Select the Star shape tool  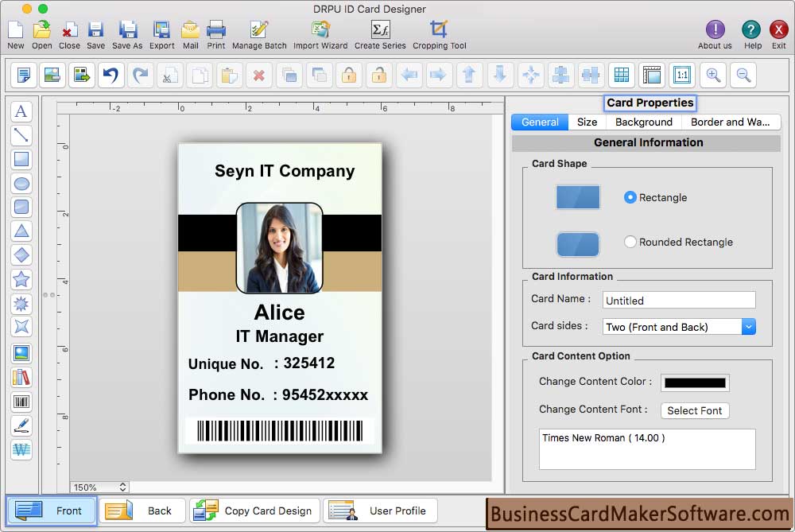point(21,279)
